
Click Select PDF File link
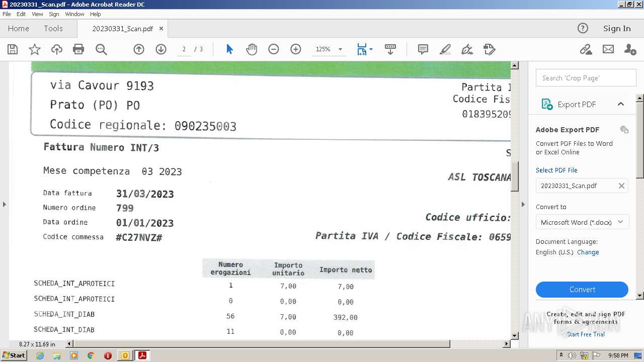coord(556,170)
